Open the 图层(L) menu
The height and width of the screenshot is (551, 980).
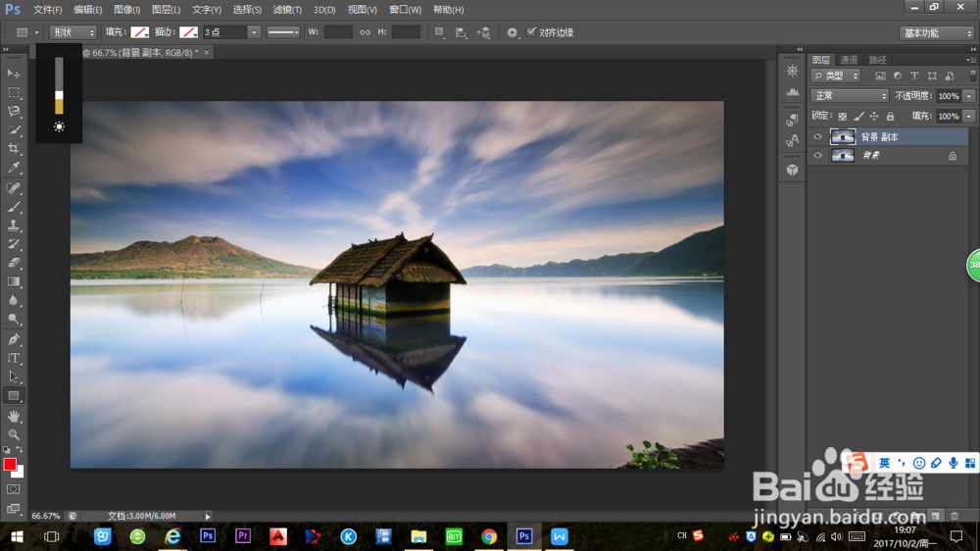(x=166, y=10)
